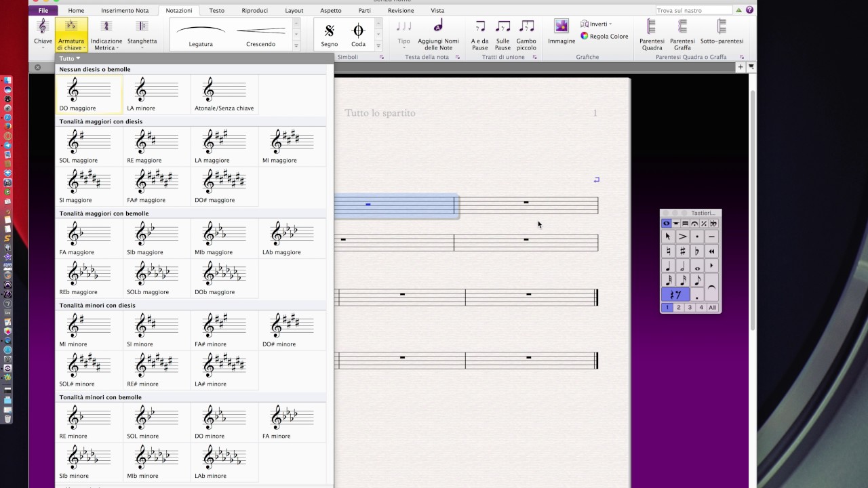Click the Gambo piccolo stemlet option

tap(526, 34)
